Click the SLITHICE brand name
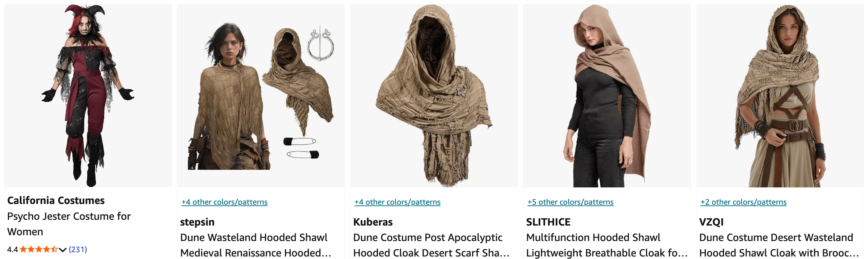868x259 pixels. pos(548,222)
